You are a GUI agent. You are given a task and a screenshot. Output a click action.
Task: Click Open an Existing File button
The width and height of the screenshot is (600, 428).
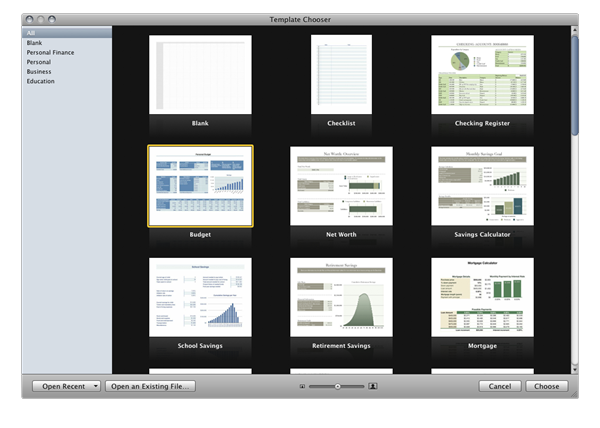[x=151, y=386]
